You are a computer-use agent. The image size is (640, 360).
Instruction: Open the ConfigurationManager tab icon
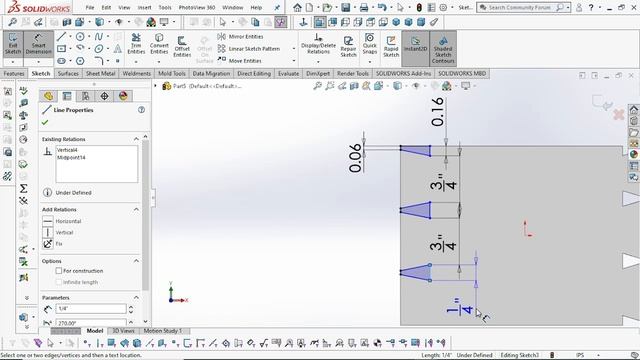pos(86,96)
